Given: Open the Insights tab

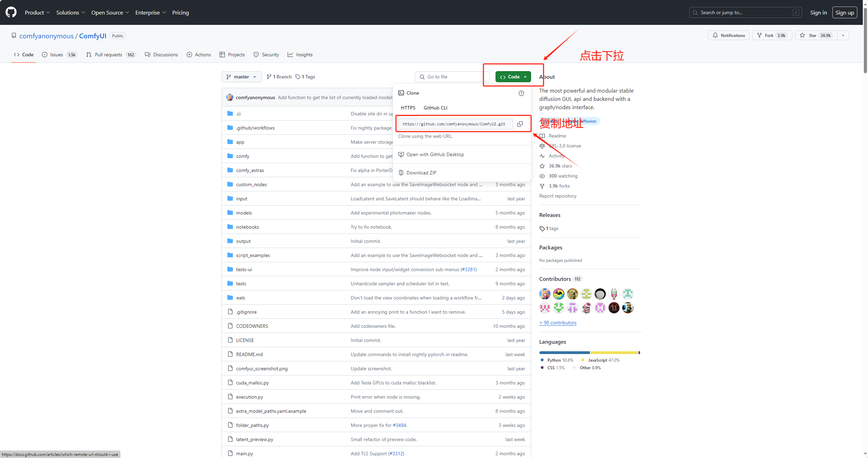Looking at the screenshot, I should click(x=300, y=55).
